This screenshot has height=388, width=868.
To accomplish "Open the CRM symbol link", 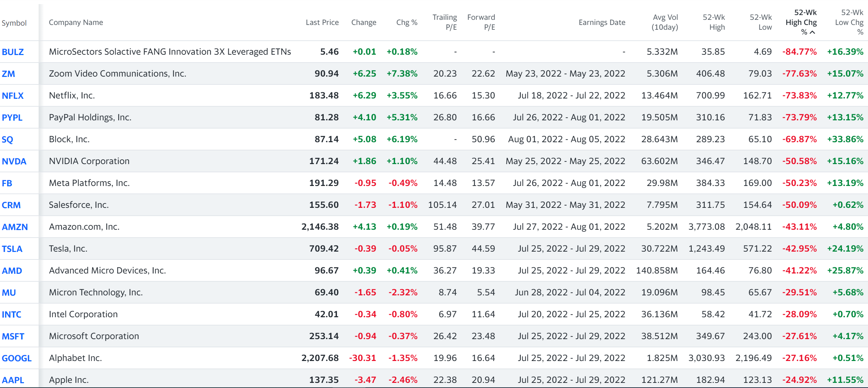I will [11, 205].
